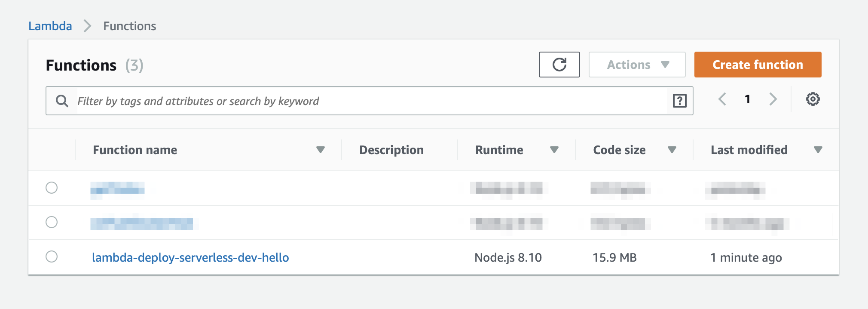Sort by Runtime column arrow
The width and height of the screenshot is (868, 309).
pos(554,150)
